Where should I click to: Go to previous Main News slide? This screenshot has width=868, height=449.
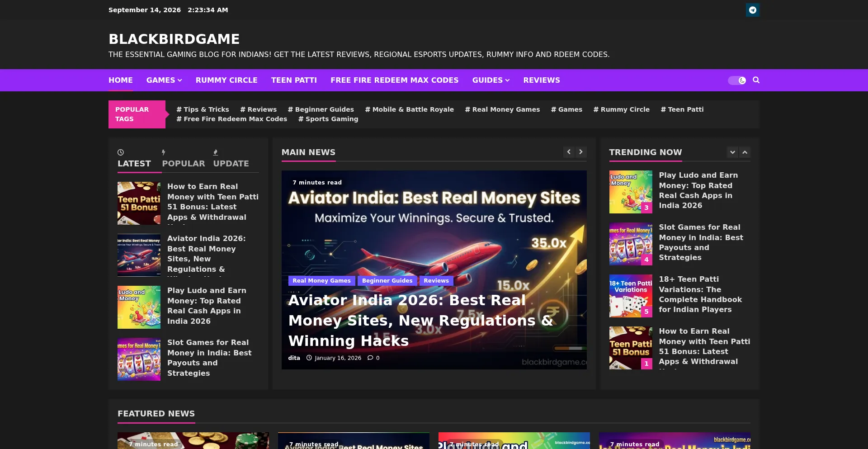(569, 152)
